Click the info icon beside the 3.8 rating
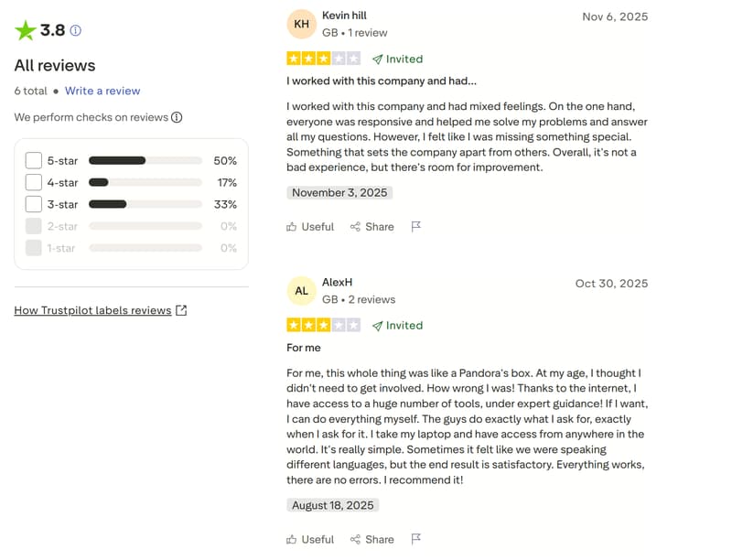Screen dimensions: 732x560 (x=76, y=30)
